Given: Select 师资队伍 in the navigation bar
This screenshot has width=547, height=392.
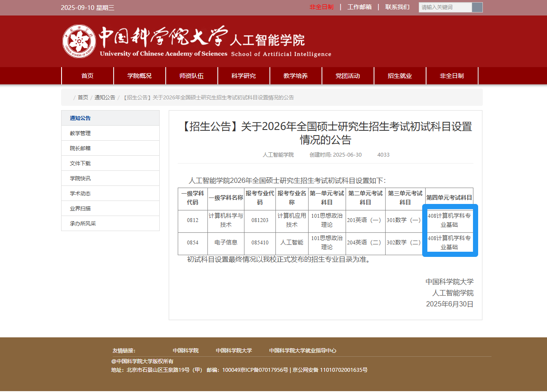Looking at the screenshot, I should coord(192,76).
